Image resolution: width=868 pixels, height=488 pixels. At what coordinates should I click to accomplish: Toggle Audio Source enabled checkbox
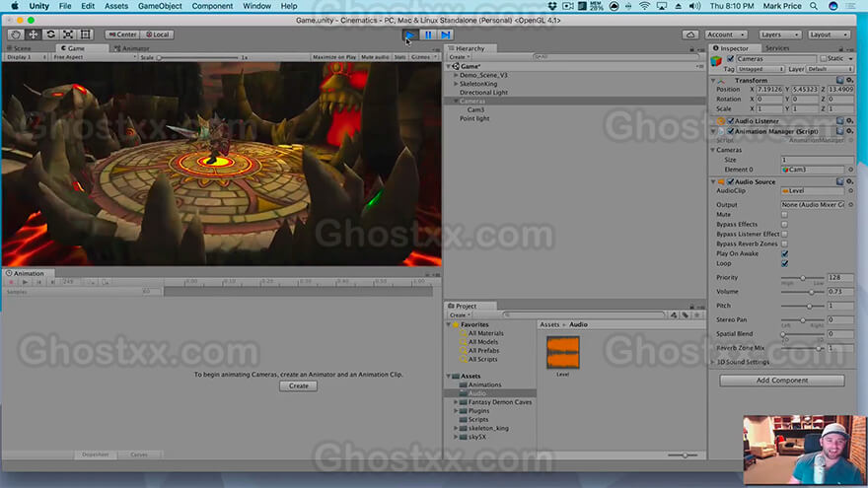tap(730, 182)
